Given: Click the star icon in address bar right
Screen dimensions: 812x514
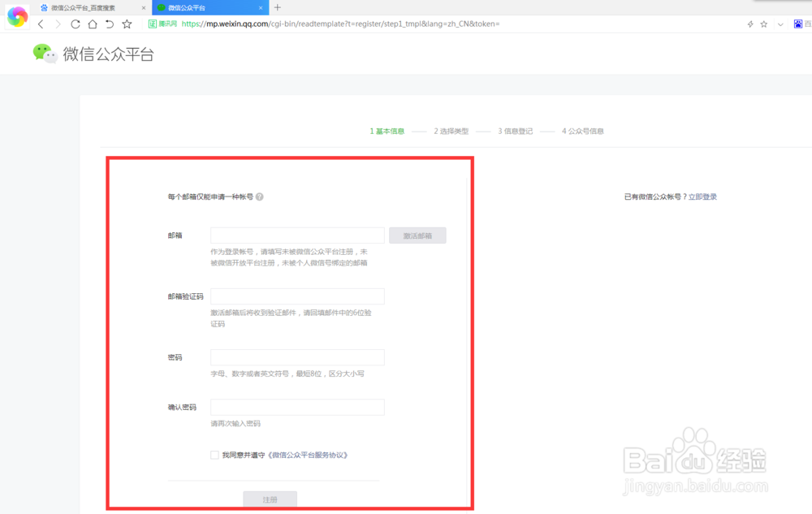Looking at the screenshot, I should tap(764, 24).
